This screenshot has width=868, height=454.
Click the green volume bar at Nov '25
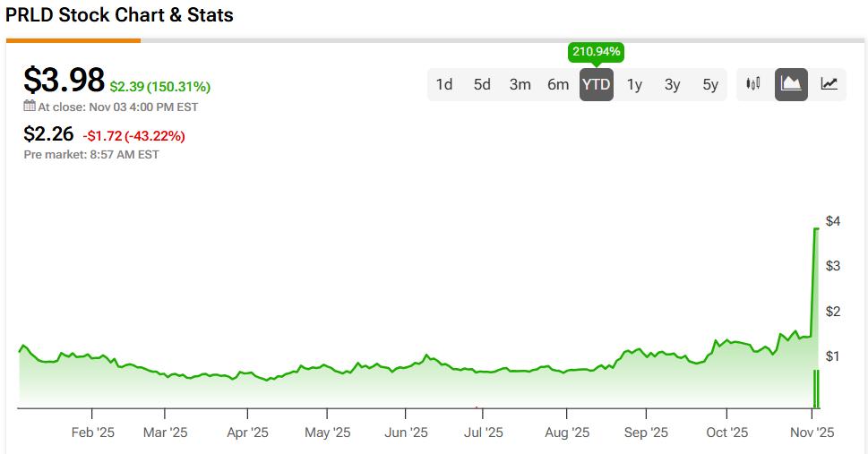(815, 389)
